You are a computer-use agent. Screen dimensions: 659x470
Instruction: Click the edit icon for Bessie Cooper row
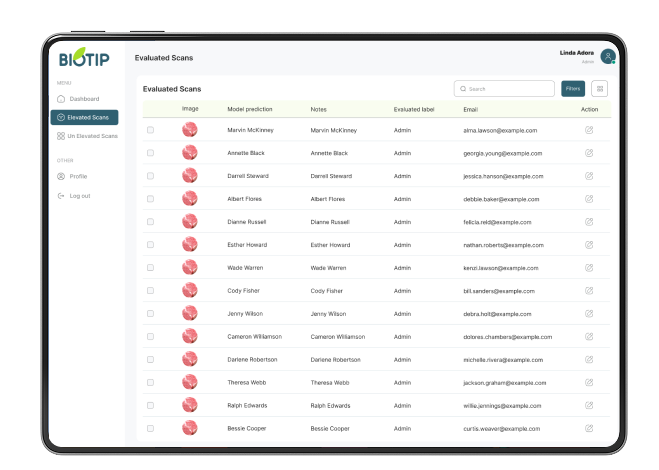[589, 428]
